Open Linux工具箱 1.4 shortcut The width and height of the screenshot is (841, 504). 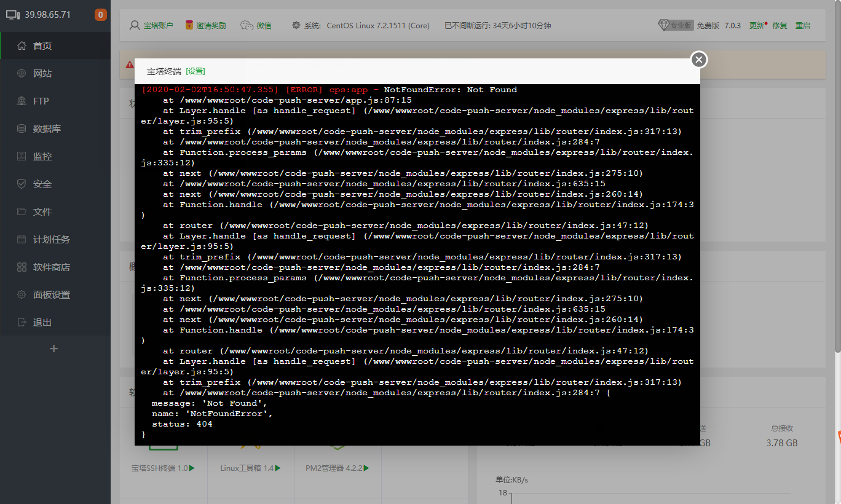point(251,468)
